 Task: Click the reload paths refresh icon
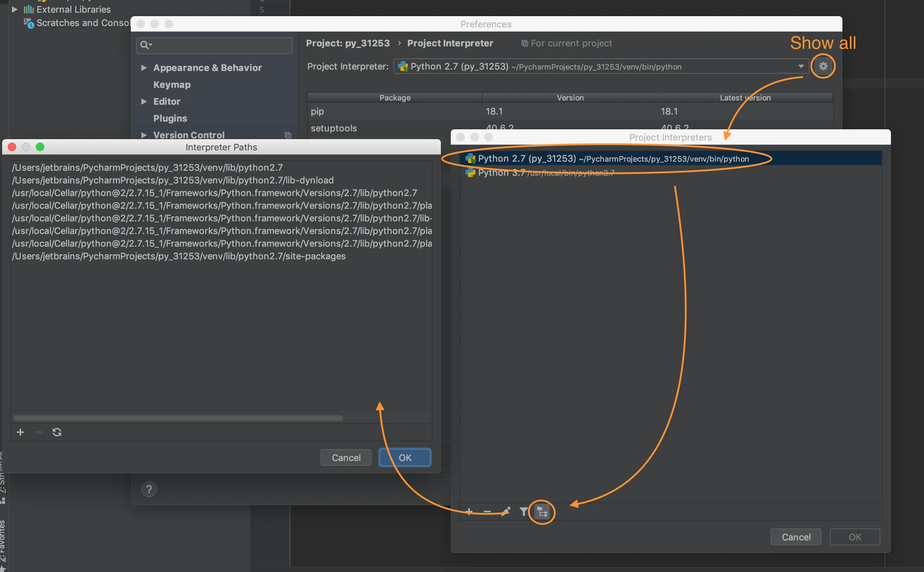[57, 432]
